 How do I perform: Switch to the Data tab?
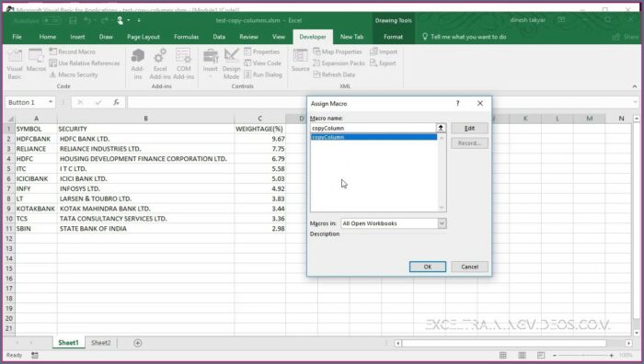[x=219, y=37]
